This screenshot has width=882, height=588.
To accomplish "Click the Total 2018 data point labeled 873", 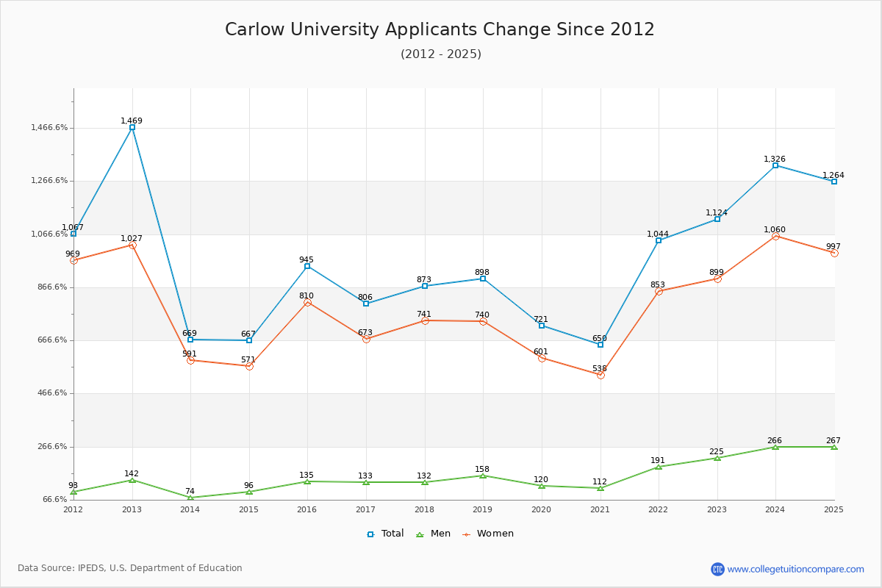I will pos(425,286).
